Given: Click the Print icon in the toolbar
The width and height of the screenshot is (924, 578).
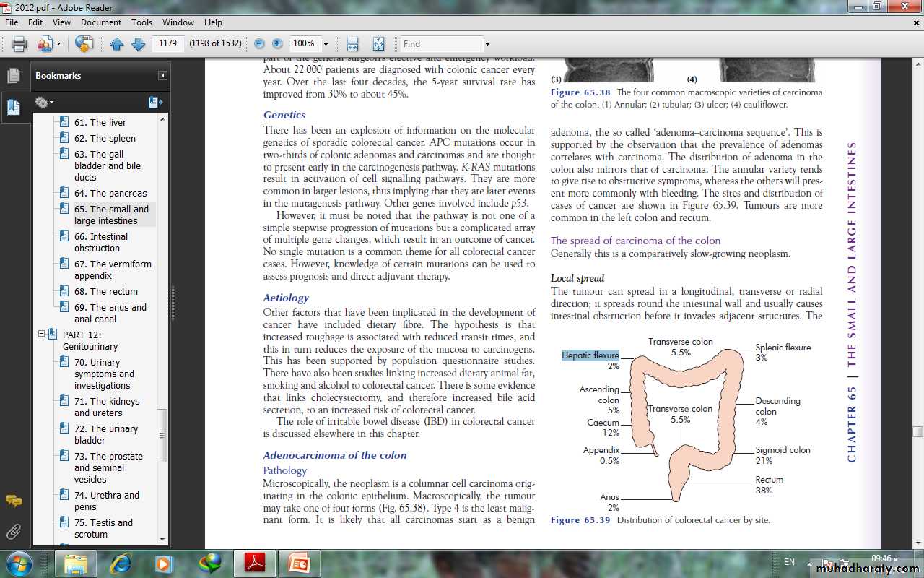Looking at the screenshot, I should 19,44.
